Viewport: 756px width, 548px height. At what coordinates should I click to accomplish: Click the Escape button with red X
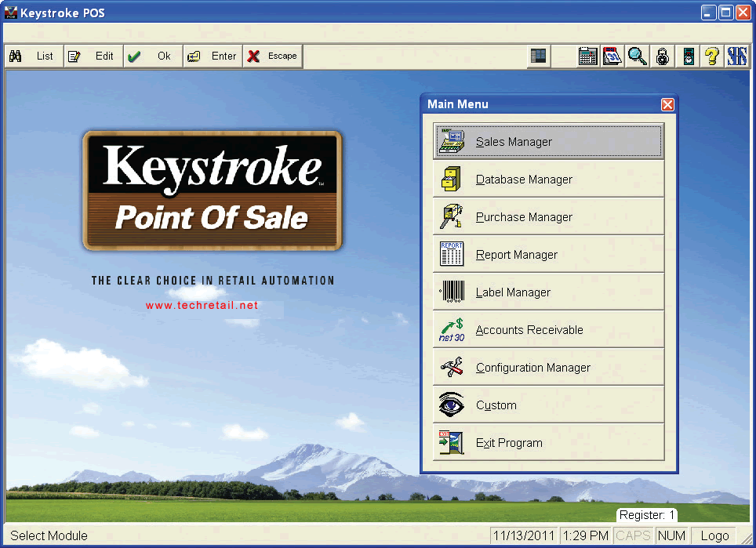pos(273,56)
